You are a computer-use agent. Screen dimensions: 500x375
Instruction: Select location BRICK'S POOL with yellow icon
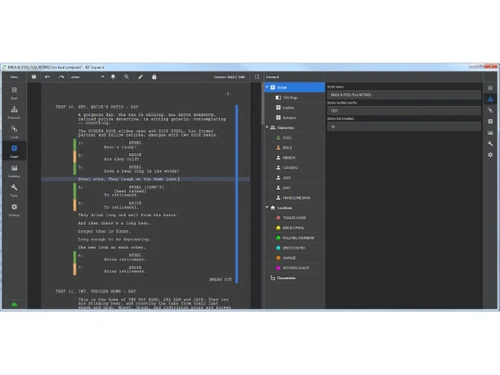295,228
